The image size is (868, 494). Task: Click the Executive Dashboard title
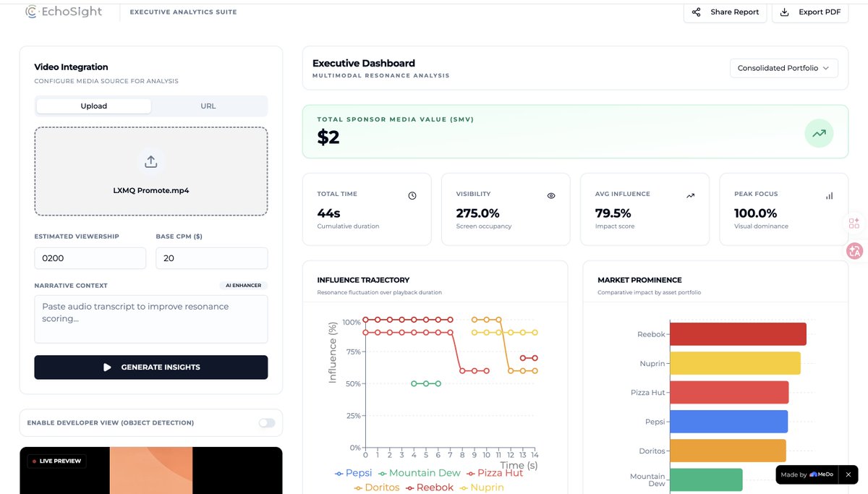click(364, 63)
